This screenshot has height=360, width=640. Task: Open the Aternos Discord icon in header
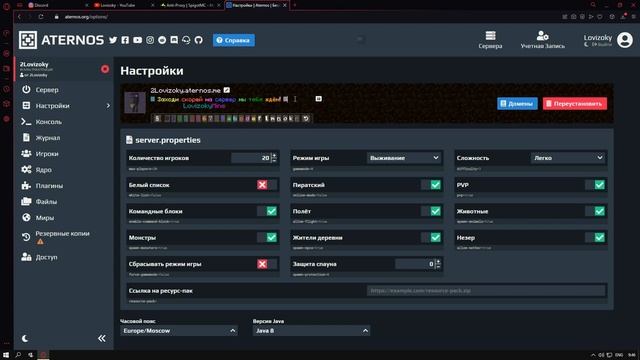tap(174, 40)
